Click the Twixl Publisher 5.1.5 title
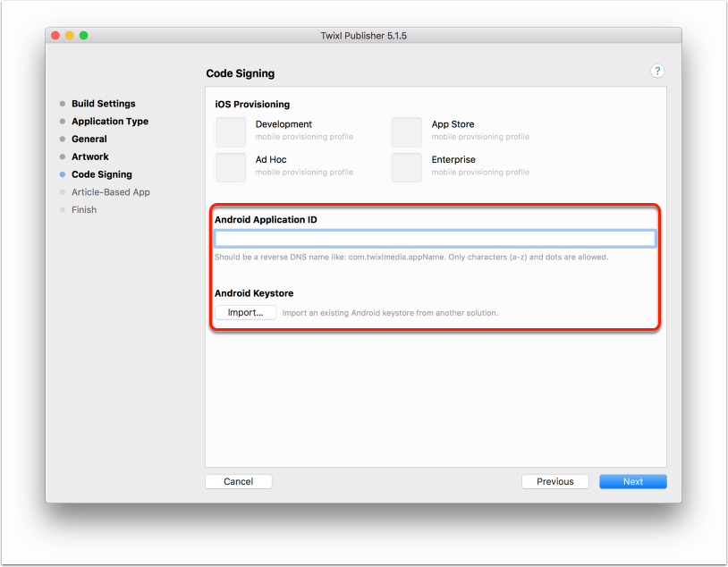Screen dimensions: 728x567 coord(363,36)
